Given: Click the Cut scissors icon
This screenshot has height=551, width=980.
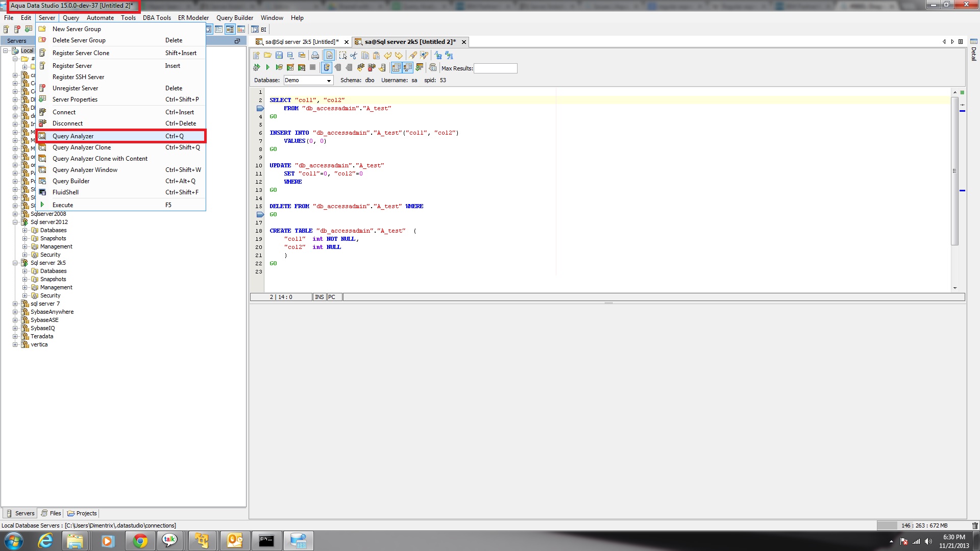Looking at the screenshot, I should [x=354, y=55].
